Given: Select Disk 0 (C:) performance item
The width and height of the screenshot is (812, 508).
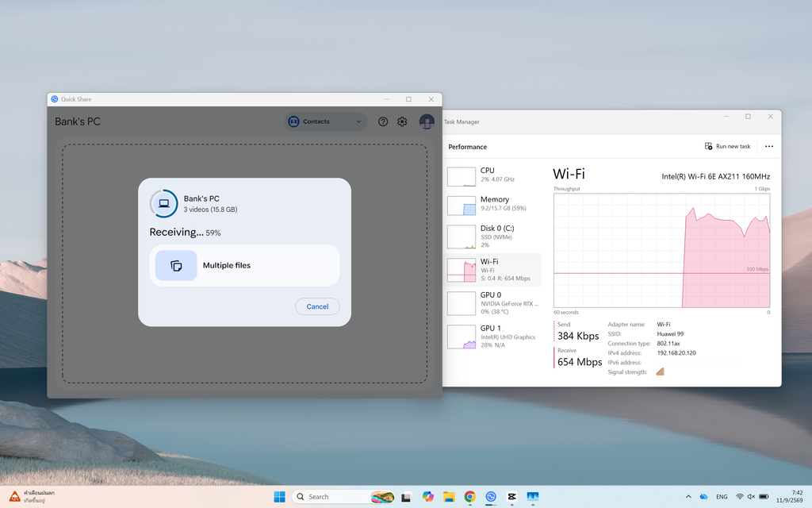Looking at the screenshot, I should coord(493,237).
